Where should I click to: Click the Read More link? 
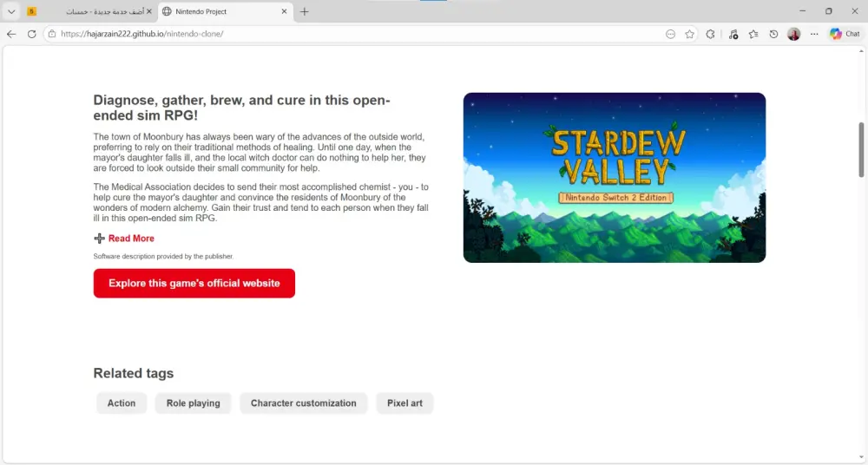click(131, 238)
